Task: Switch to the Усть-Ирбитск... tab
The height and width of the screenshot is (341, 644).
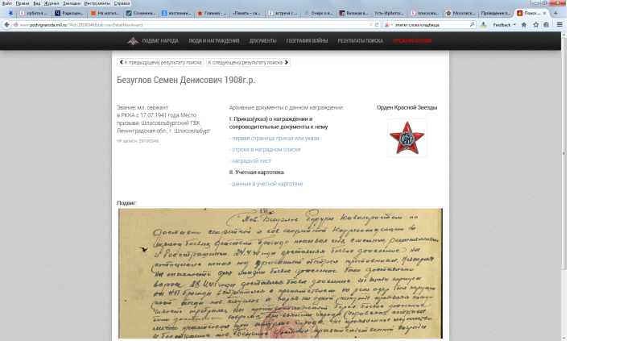Action: click(x=389, y=13)
